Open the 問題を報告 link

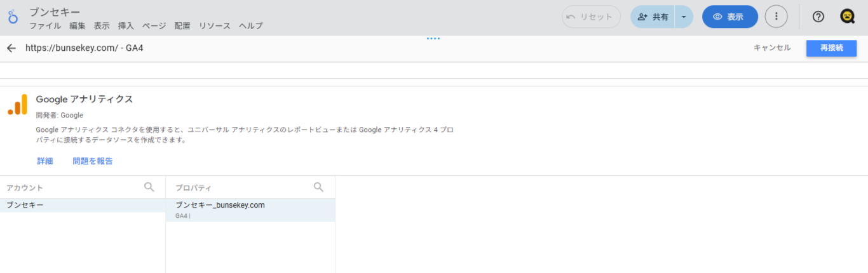pos(93,161)
